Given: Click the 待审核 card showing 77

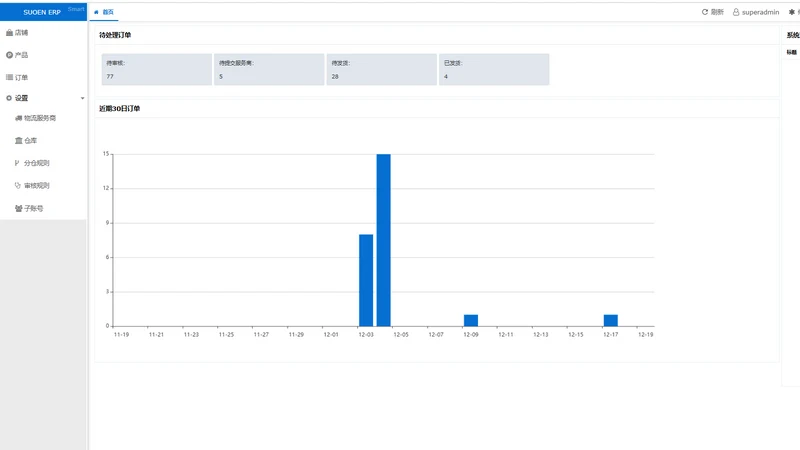Looking at the screenshot, I should click(x=157, y=69).
